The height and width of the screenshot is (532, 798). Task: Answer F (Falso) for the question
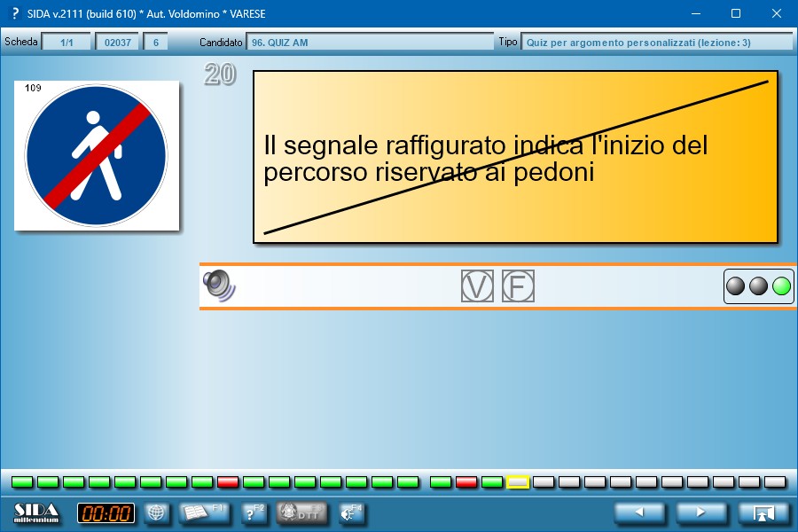tap(518, 286)
